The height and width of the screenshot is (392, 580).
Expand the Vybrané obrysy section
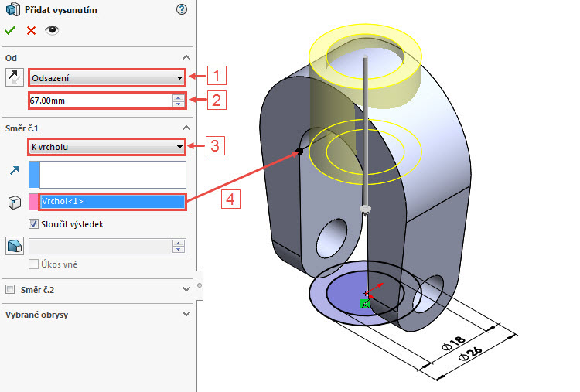point(186,314)
